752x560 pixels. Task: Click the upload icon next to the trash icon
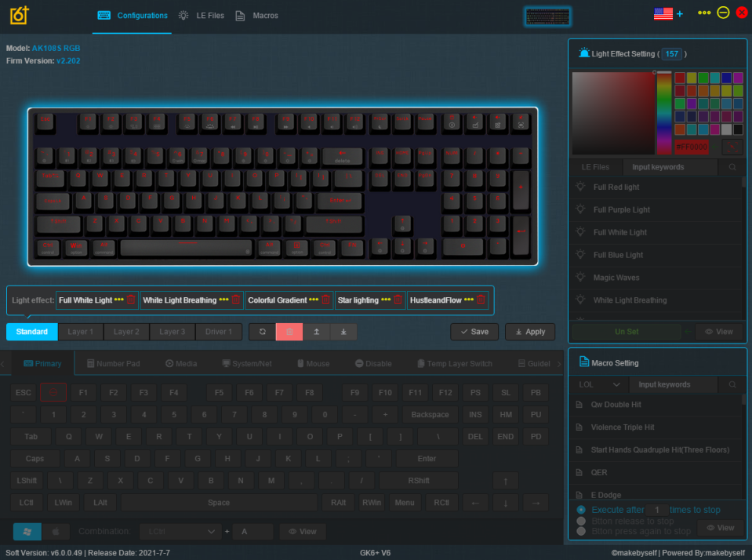(x=316, y=332)
